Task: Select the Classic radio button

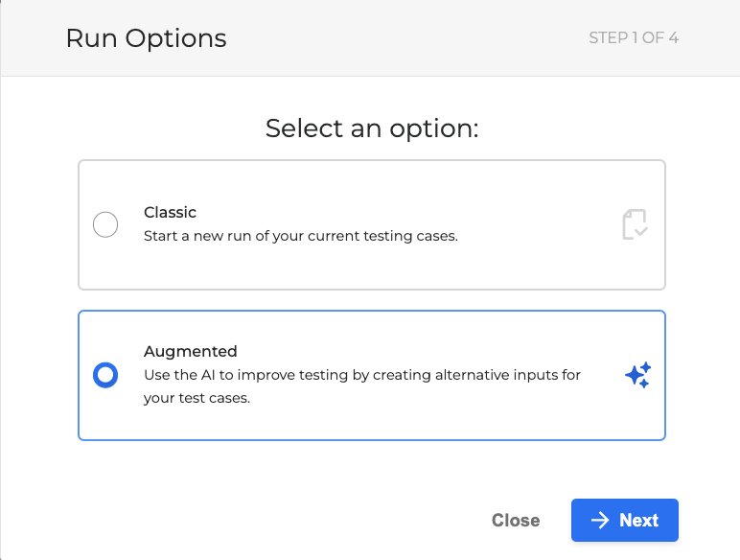Action: [x=105, y=225]
